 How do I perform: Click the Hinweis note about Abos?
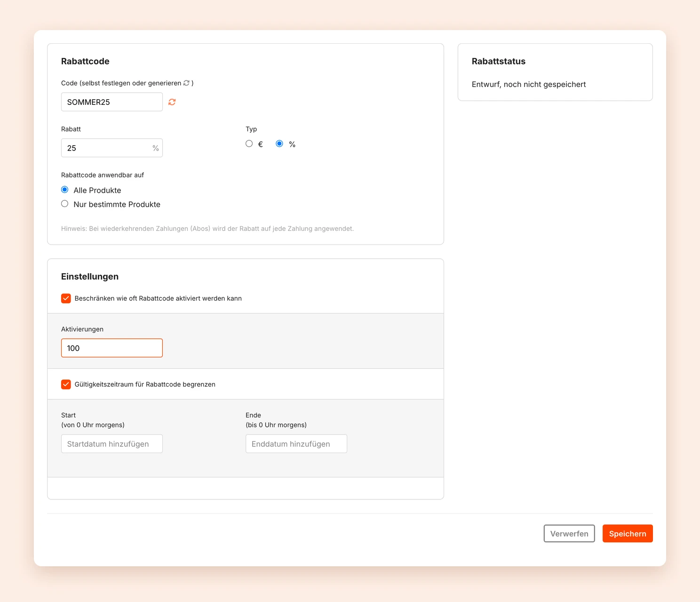click(207, 229)
